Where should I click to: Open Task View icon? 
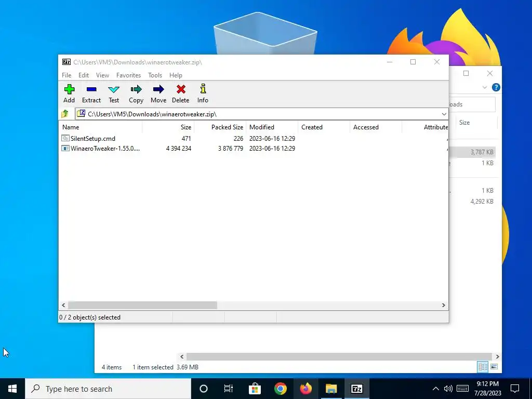(x=229, y=389)
